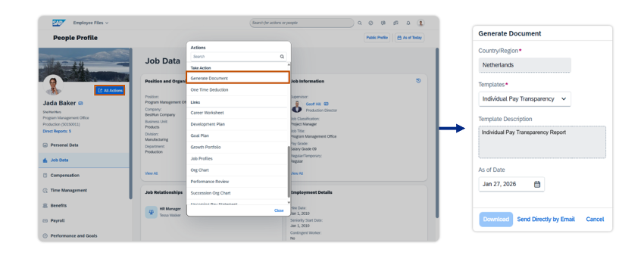Click the main page vertical scrollbar
This screenshot has width=644, height=274.
437,133
